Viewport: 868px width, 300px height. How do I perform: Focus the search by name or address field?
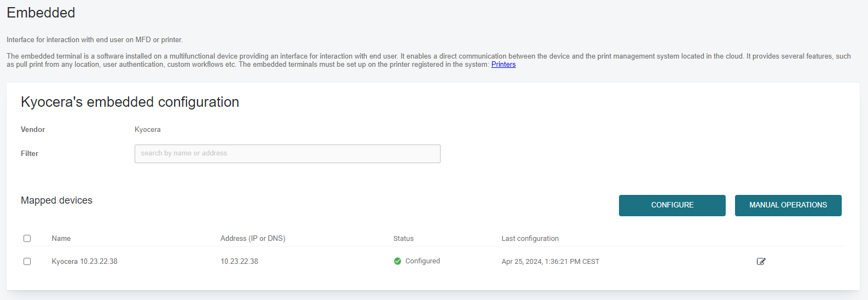287,154
